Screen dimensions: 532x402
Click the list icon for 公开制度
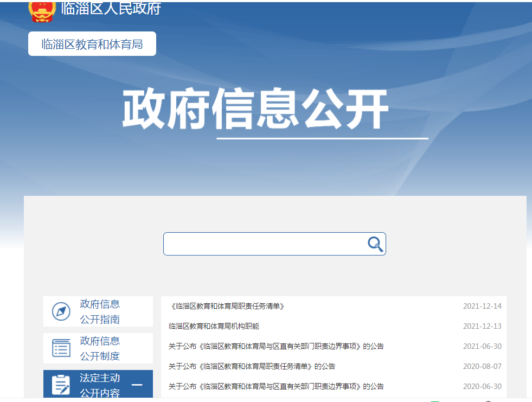click(x=61, y=348)
